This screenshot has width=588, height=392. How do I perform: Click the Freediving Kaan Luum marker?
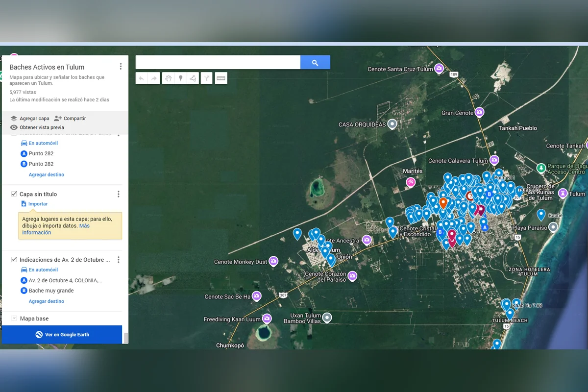coord(267,319)
